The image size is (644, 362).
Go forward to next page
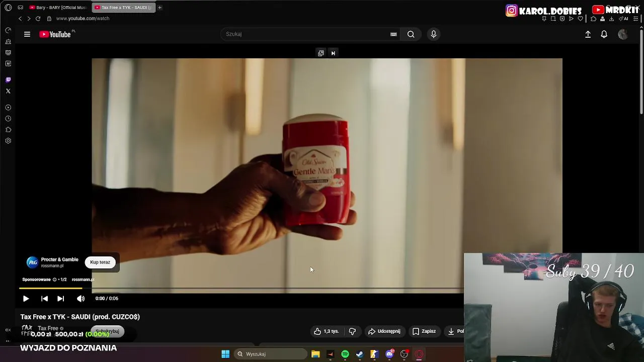pyautogui.click(x=29, y=19)
